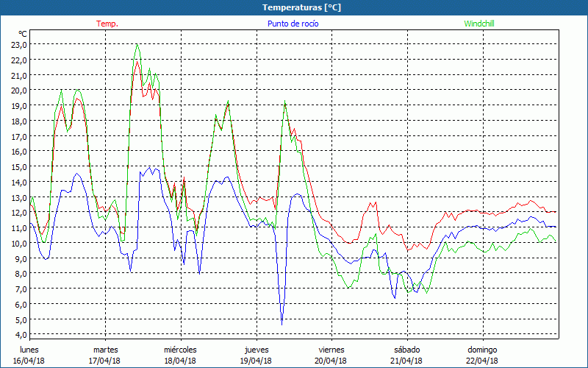
Task: Select the blue Punto de rocío legend label
Action: 293,24
